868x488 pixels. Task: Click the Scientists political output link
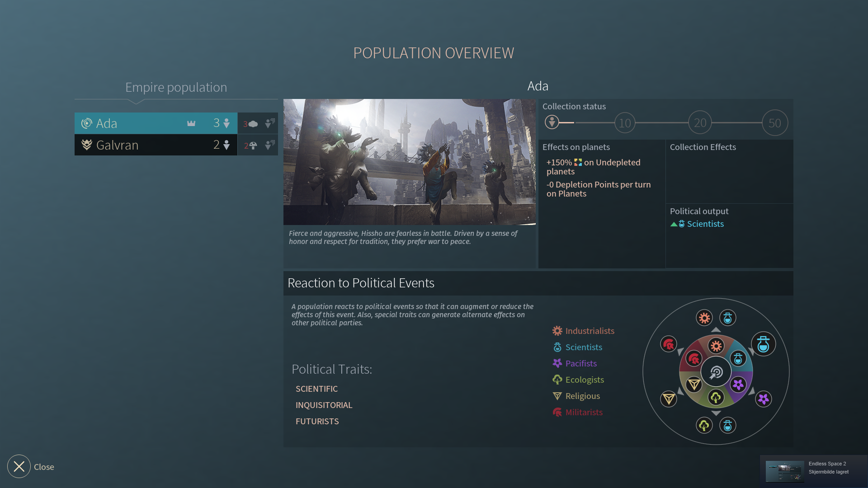[x=705, y=224]
